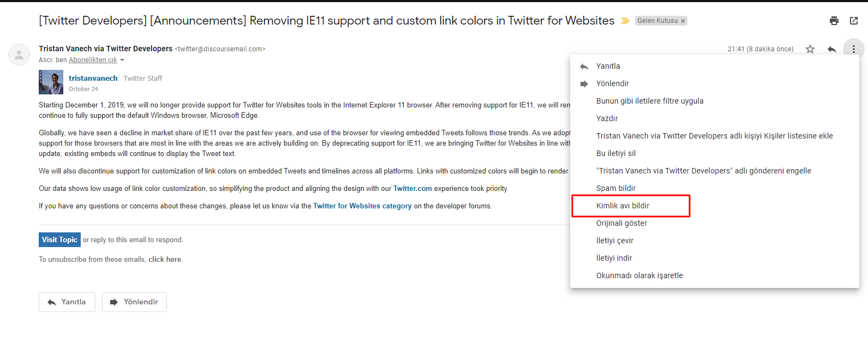The width and height of the screenshot is (868, 342).
Task: Click the bottom Yanıtla button
Action: click(67, 302)
